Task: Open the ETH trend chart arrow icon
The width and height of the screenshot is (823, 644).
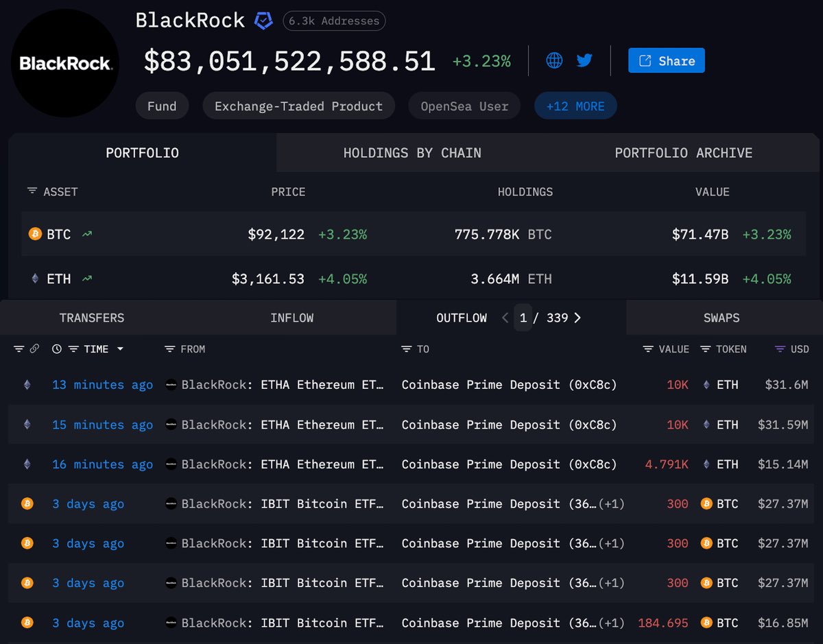Action: [87, 279]
